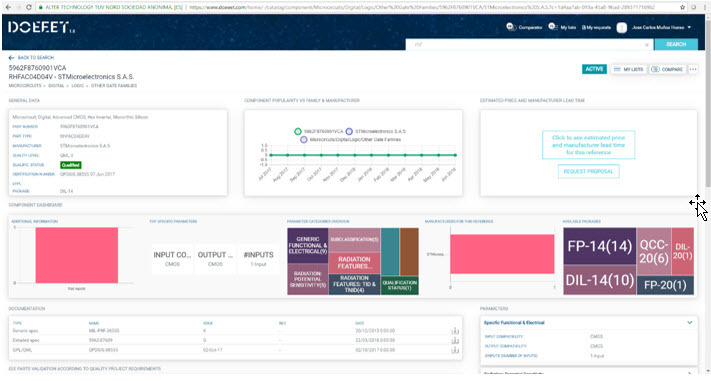This screenshot has height=381, width=711.
Task: Download the QPL/QML QPDSIS-38535 document
Action: click(x=455, y=350)
